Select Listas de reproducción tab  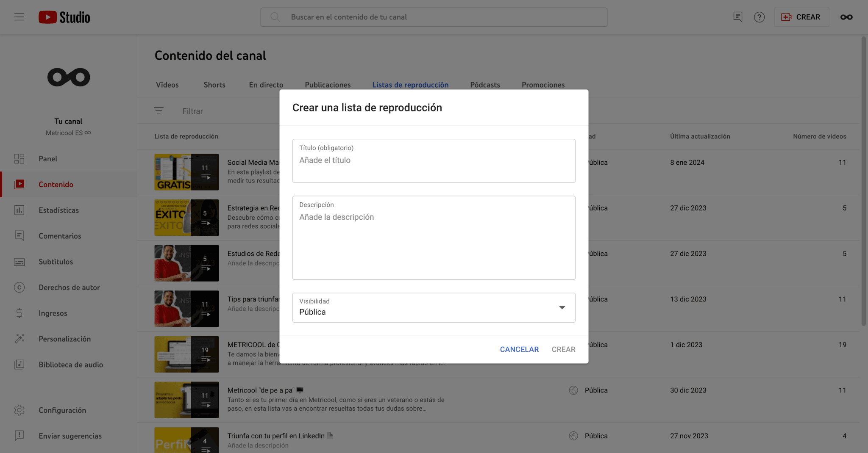pos(410,85)
